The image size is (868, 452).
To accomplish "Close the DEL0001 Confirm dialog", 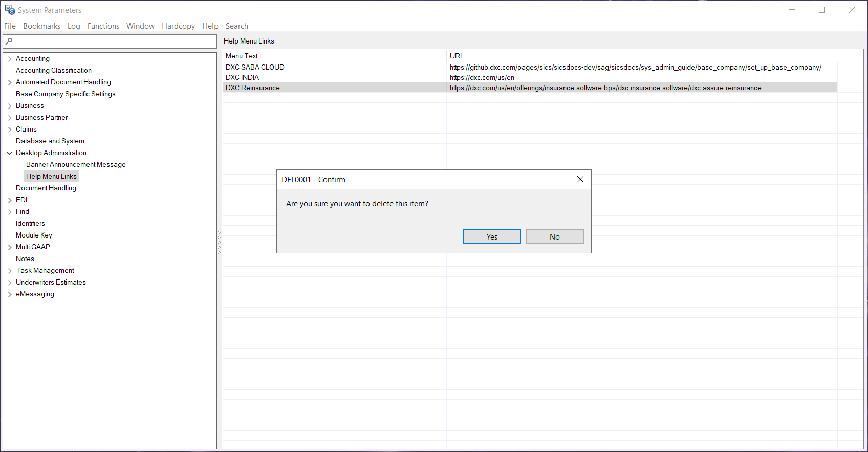I will pos(580,179).
